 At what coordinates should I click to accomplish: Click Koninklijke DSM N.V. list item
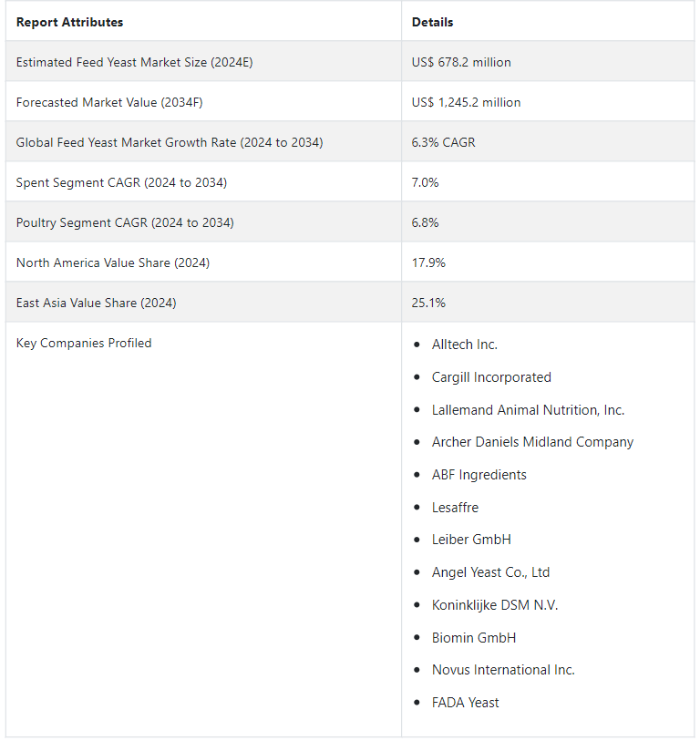click(495, 605)
